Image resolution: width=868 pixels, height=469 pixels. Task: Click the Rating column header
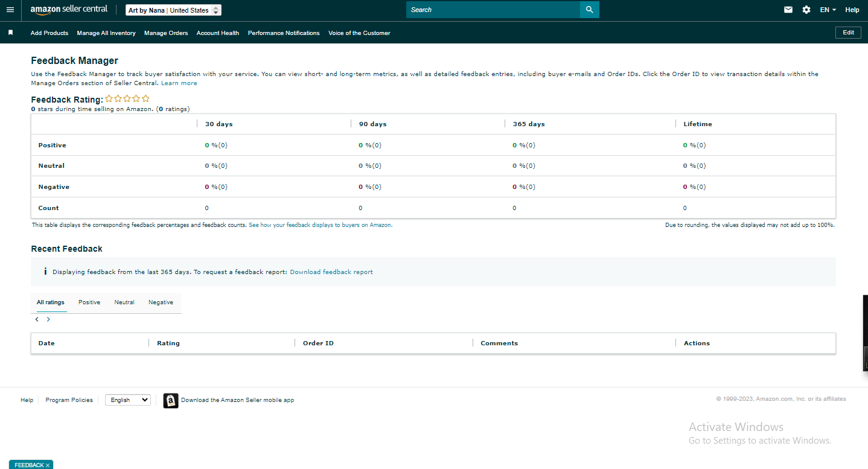(168, 343)
